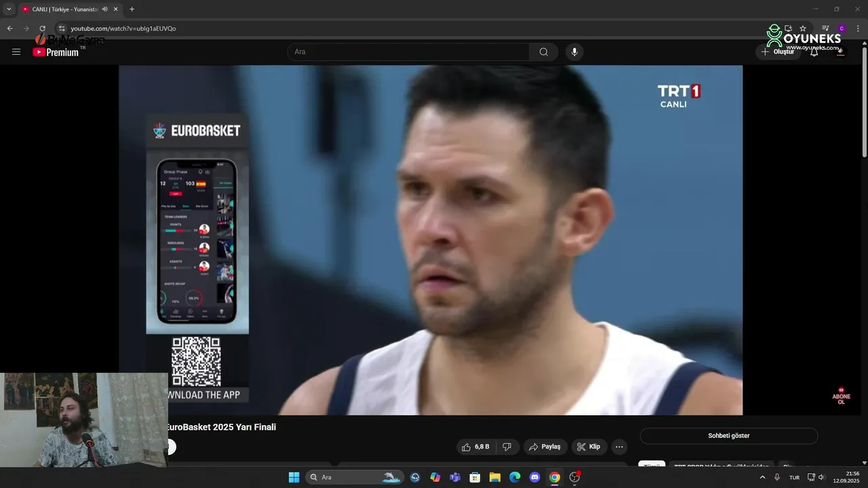Open the YouTube hamburger guide menu
868x488 pixels.
click(16, 52)
